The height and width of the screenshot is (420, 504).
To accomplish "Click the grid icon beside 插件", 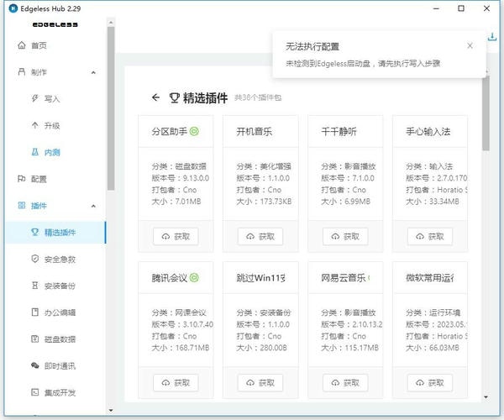I will click(x=22, y=205).
